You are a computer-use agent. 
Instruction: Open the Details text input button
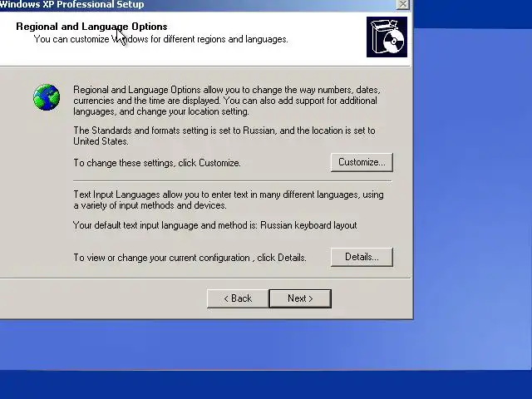(362, 257)
